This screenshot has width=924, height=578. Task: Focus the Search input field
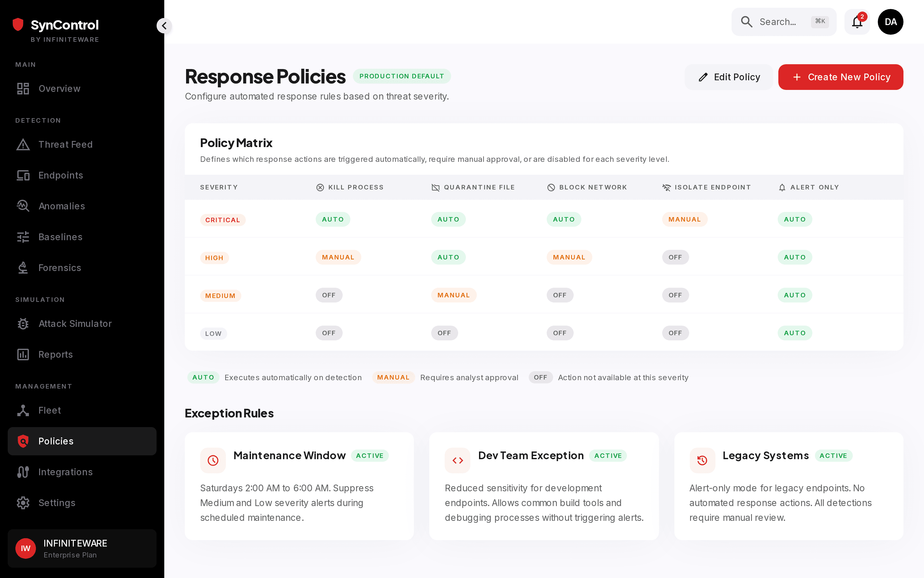point(784,22)
